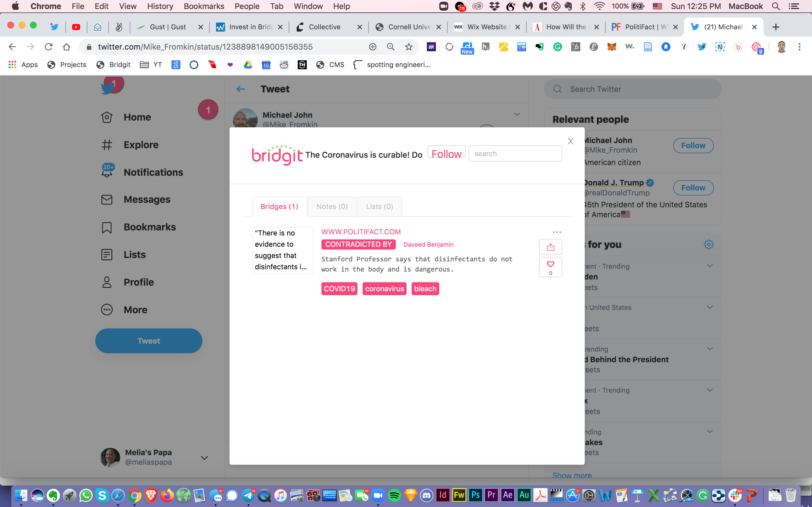Open Spotify from the dock
The height and width of the screenshot is (507, 812).
(x=394, y=495)
